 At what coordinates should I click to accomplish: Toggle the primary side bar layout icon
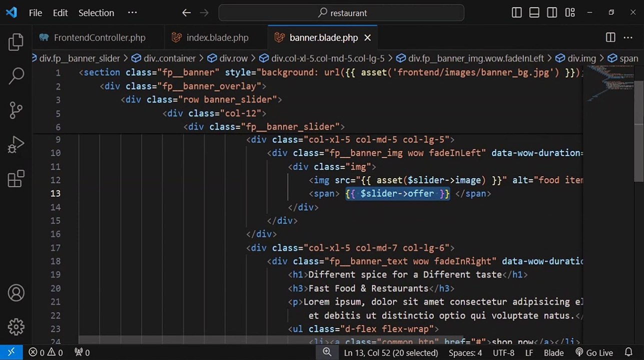[517, 13]
